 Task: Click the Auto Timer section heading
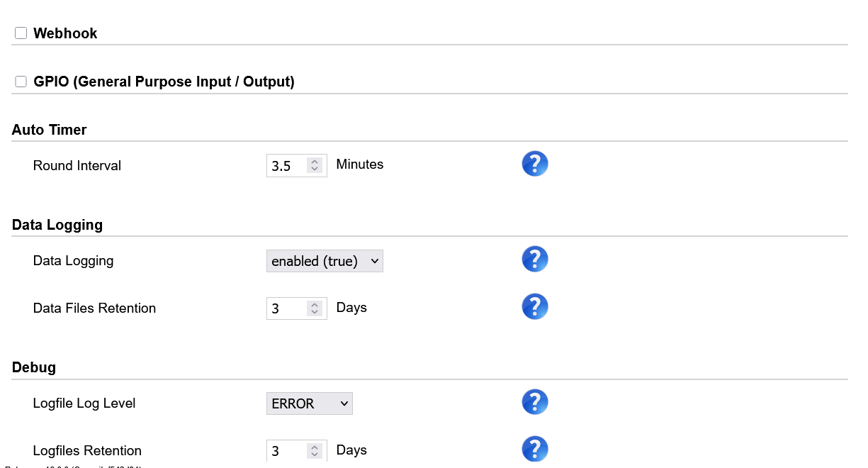(50, 130)
